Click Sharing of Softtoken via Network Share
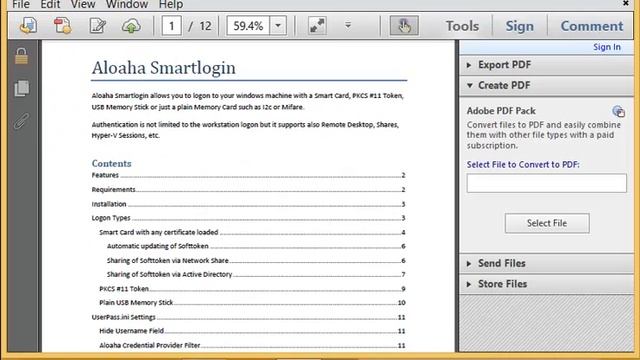640x360 pixels. (256, 260)
